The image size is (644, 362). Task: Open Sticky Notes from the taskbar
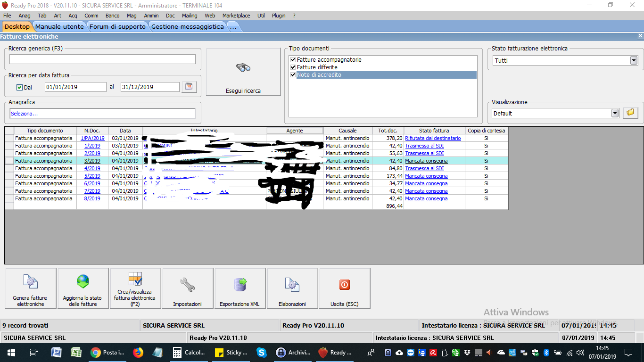pos(231,352)
